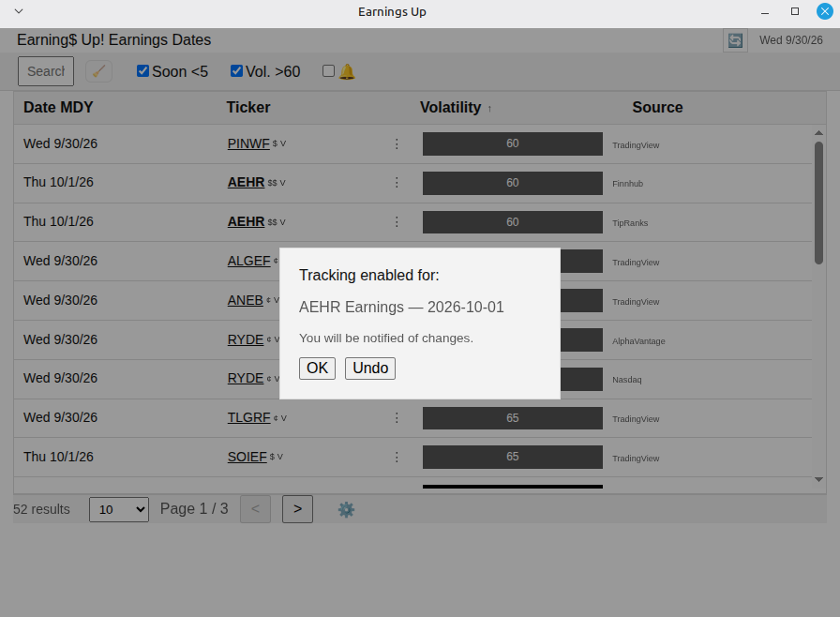The image size is (840, 617).
Task: Sort by Date MDY column header
Action: pos(58,107)
